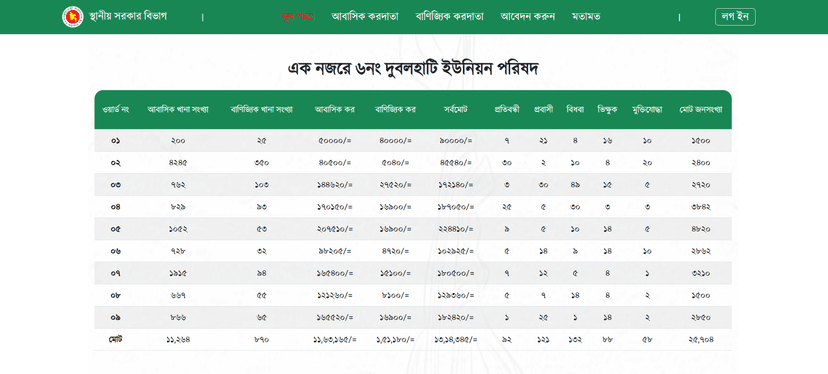Screen dimensions: 828x374
Task: Select ward number ০৬ row label
Action: [x=116, y=251]
